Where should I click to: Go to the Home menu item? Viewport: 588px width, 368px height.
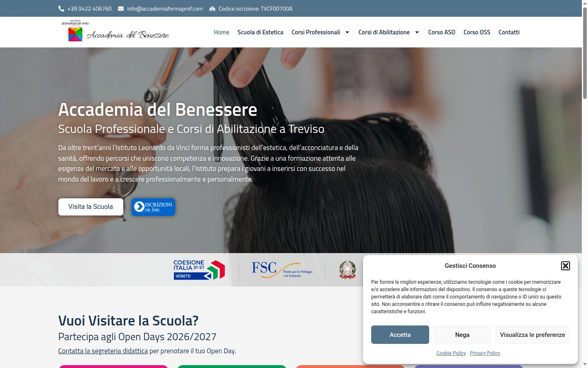pyautogui.click(x=222, y=32)
